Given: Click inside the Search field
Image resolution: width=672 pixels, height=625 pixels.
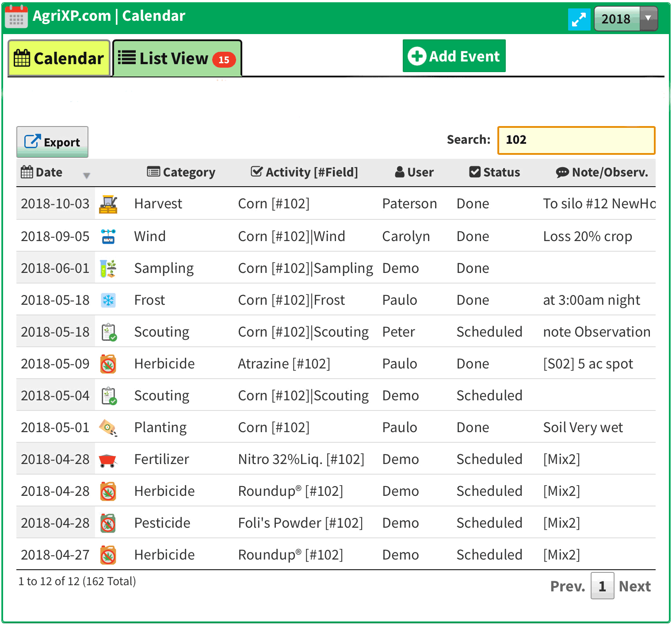Looking at the screenshot, I should click(x=576, y=140).
